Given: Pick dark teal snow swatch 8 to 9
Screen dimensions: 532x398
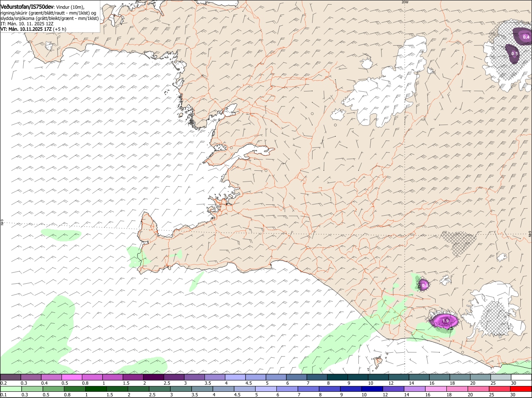Looking at the screenshot, I should [x=337, y=377].
